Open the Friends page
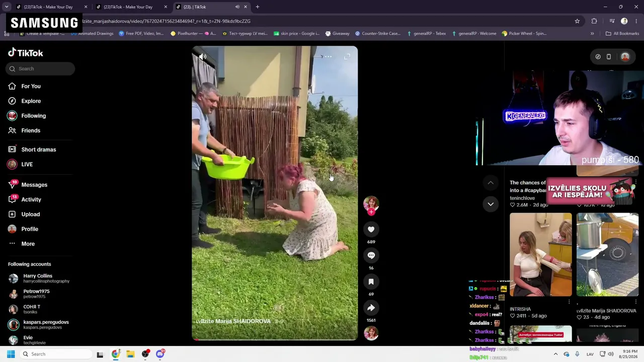644x362 pixels. pos(31,131)
